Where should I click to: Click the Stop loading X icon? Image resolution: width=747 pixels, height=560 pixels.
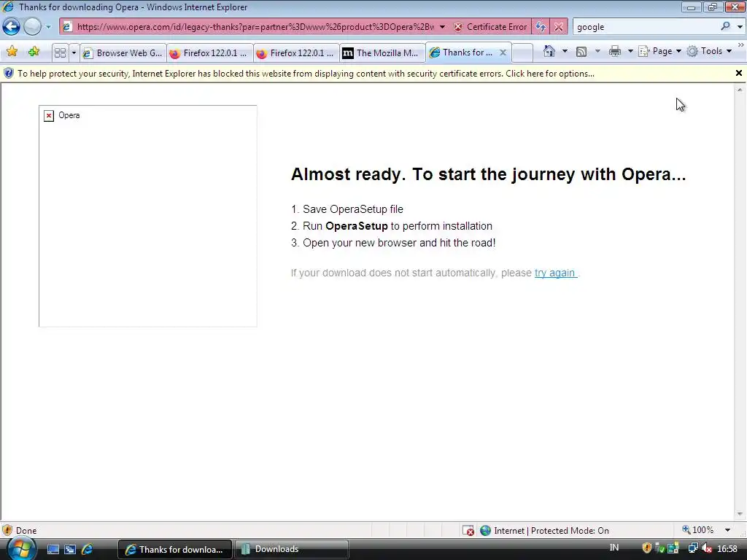pos(559,27)
